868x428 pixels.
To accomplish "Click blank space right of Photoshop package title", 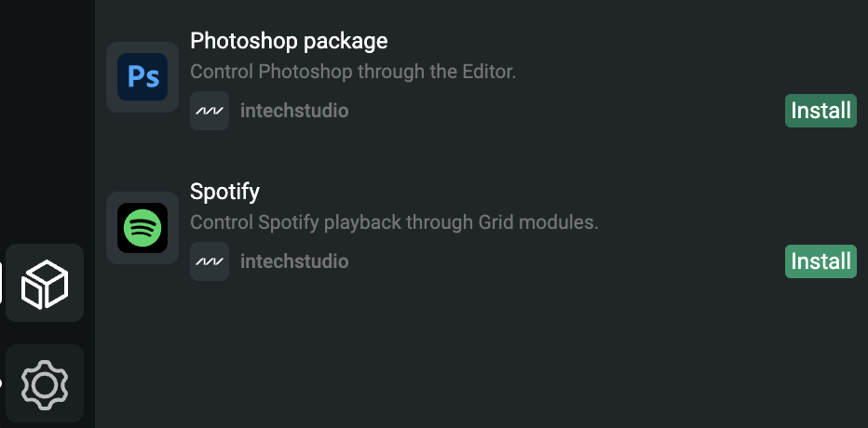I will tap(605, 41).
